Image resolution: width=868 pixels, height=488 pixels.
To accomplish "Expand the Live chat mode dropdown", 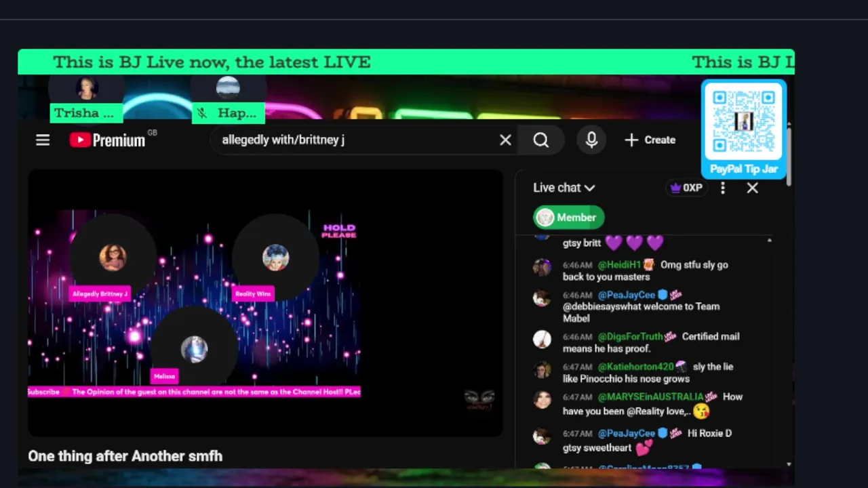I will (x=564, y=188).
